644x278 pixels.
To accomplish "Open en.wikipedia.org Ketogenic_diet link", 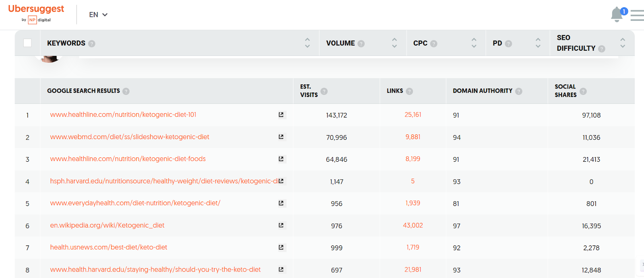I will (107, 225).
